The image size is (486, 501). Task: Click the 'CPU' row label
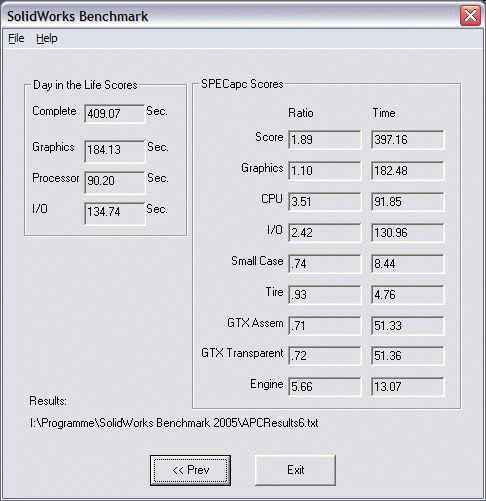tap(272, 199)
